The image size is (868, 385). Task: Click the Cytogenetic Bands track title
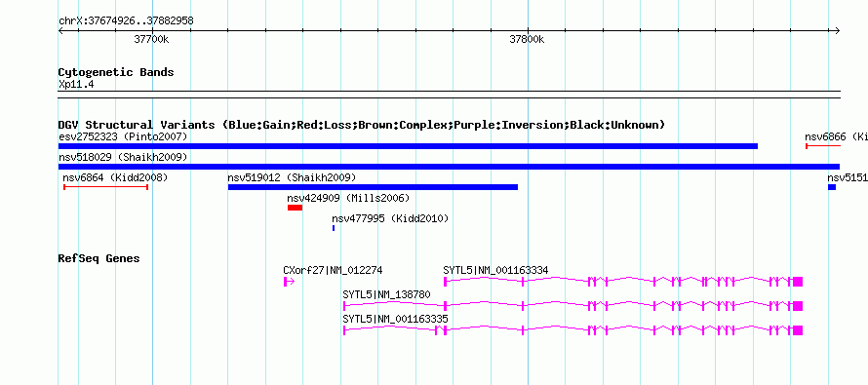click(x=116, y=72)
